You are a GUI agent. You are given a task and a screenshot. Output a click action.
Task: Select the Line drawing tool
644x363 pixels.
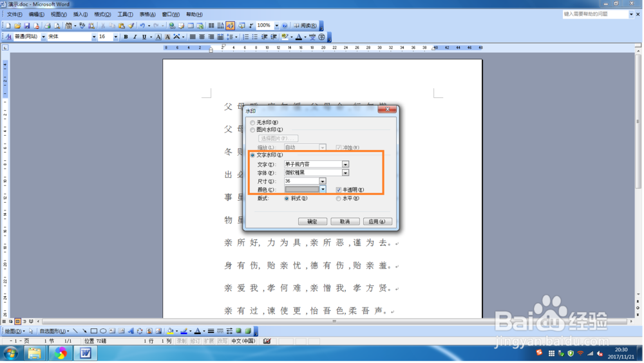click(x=75, y=331)
